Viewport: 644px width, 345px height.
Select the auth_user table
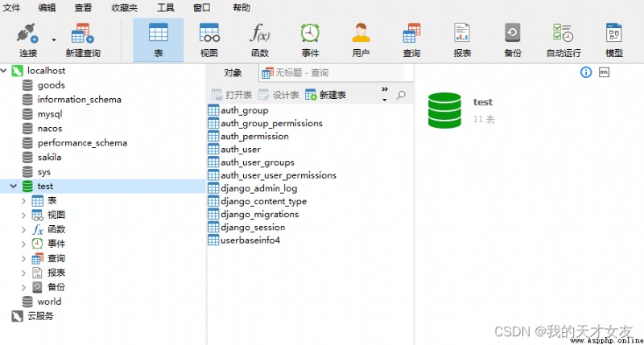(240, 150)
